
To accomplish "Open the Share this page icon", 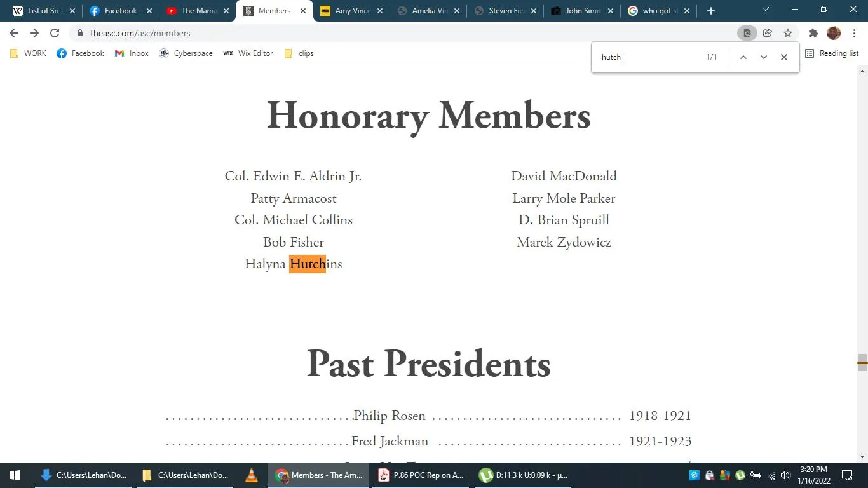I will pos(767,33).
